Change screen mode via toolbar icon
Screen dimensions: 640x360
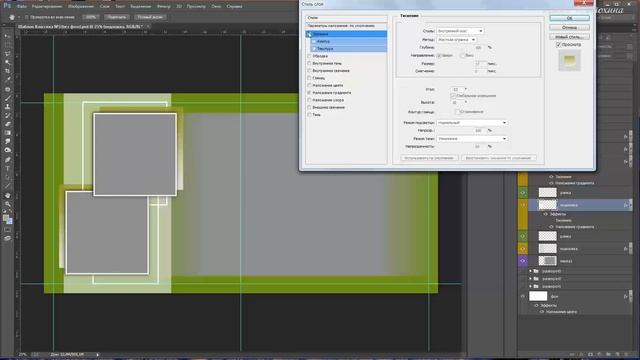7,238
